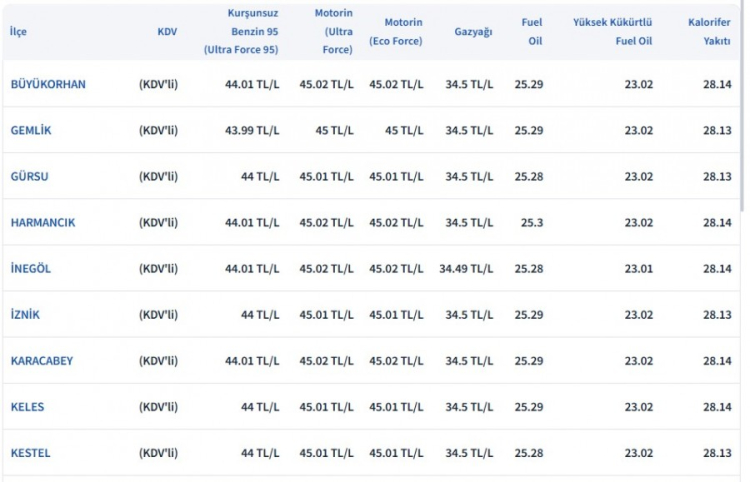Select the 34.49 TL/L Gazyağı price cell
This screenshot has width=750, height=482.
click(x=466, y=269)
